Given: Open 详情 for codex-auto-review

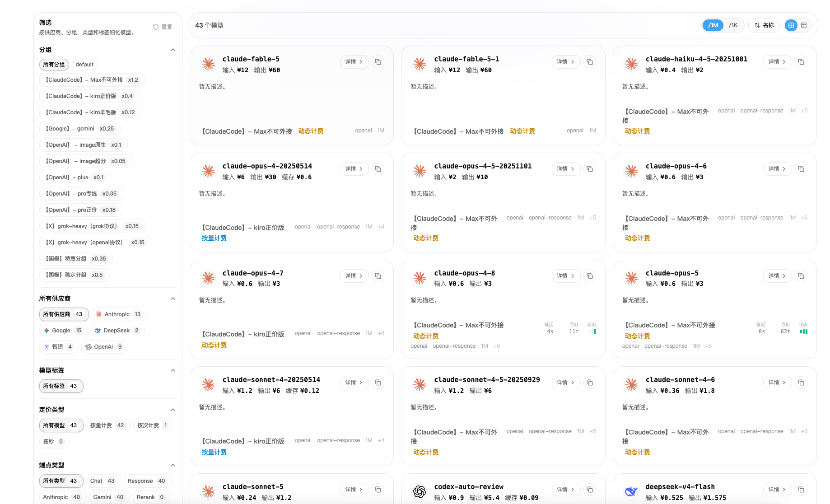Looking at the screenshot, I should [566, 490].
